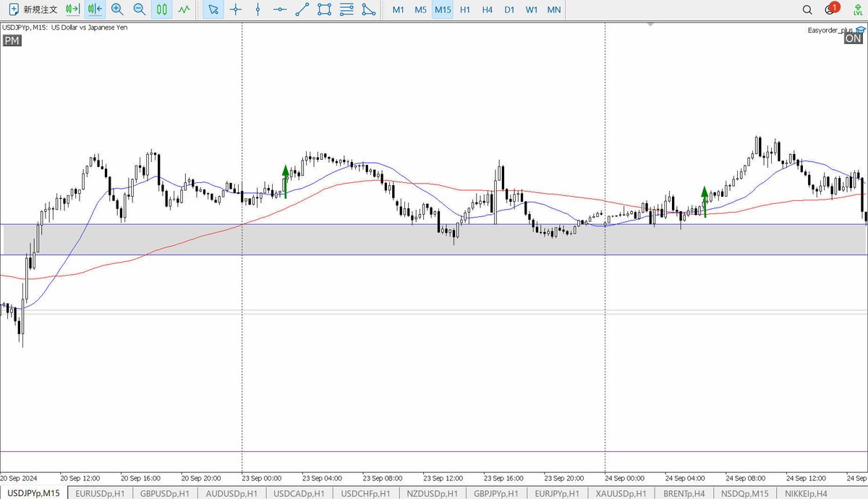Choose the rectangle shape drawing tool

point(325,10)
